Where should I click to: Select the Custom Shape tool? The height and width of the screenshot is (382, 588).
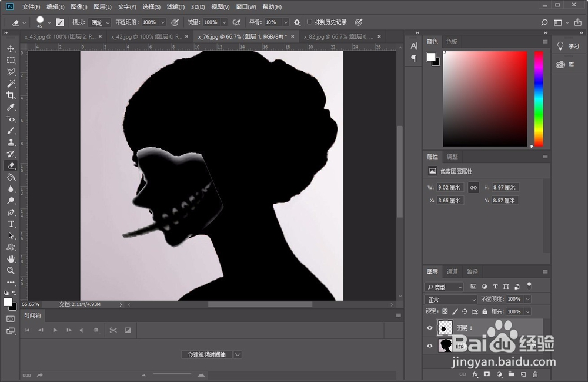[11, 247]
